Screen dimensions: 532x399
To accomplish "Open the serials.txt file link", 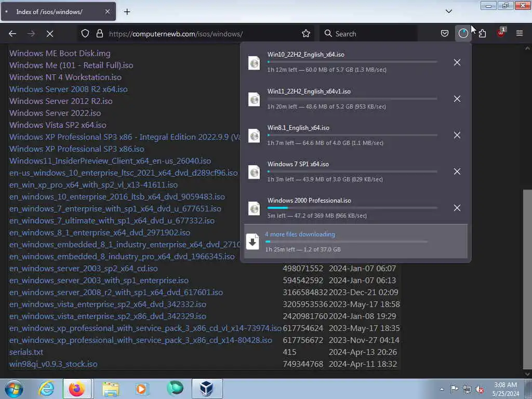I will click(26, 352).
